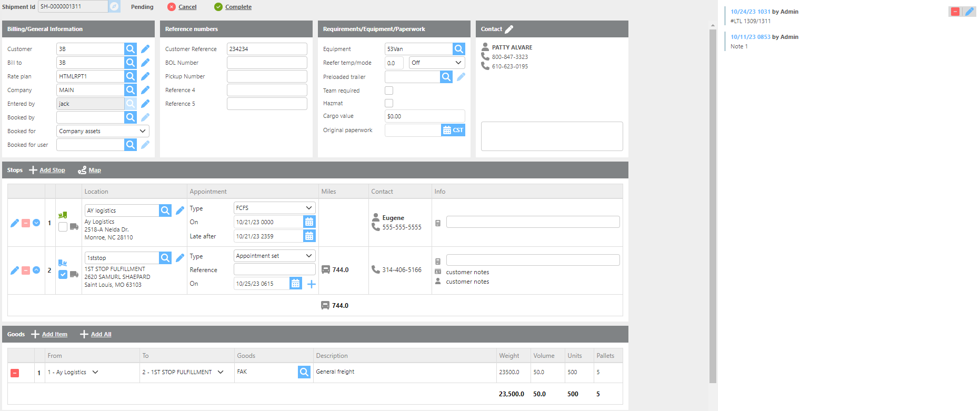This screenshot has height=411, width=980.
Task: Open the stops Map link
Action: click(x=95, y=170)
